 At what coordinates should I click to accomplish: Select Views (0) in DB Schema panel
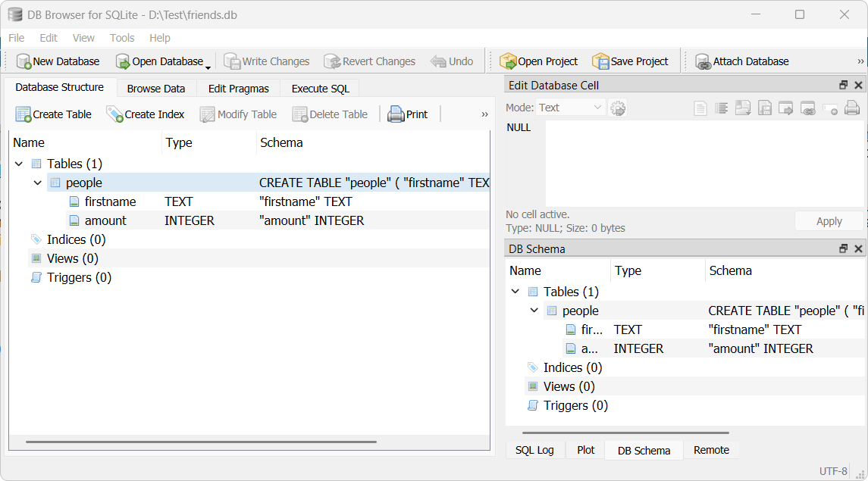pyautogui.click(x=569, y=386)
